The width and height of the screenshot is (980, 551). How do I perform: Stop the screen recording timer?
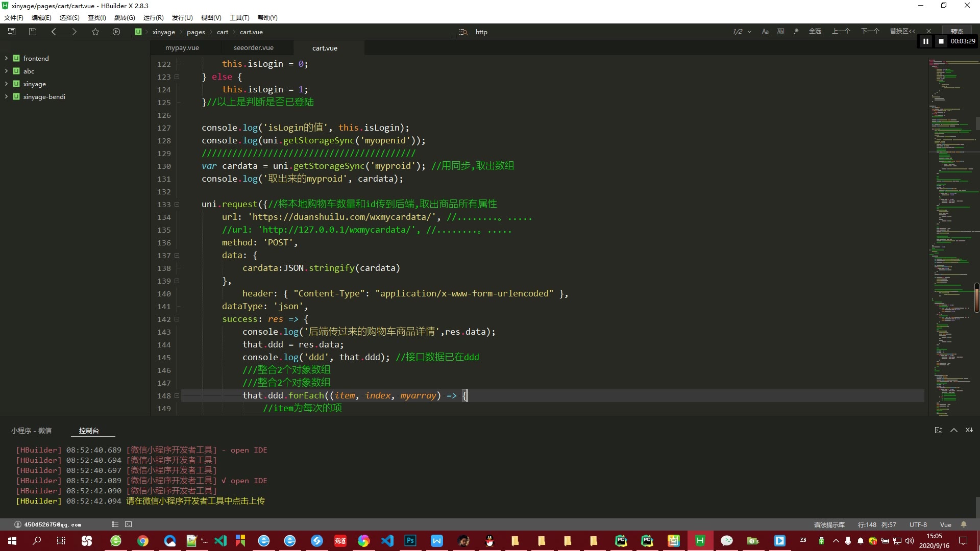[x=941, y=41]
